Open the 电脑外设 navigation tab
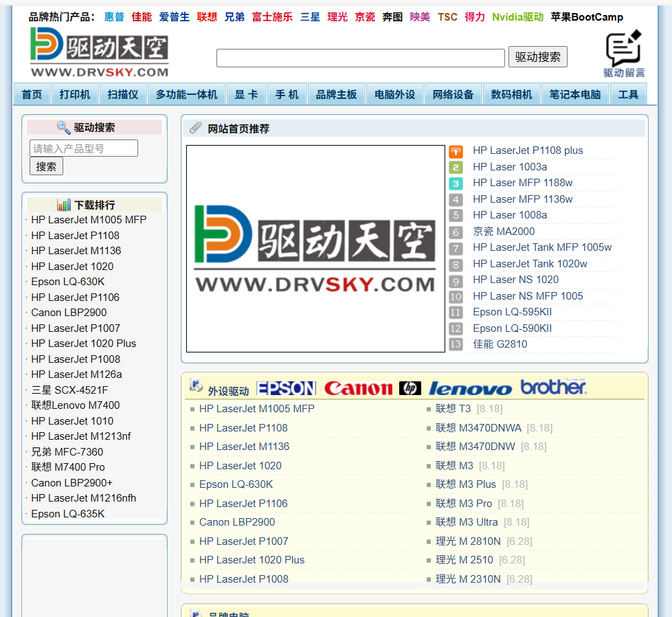Screen dimensions: 672x617 tap(394, 94)
